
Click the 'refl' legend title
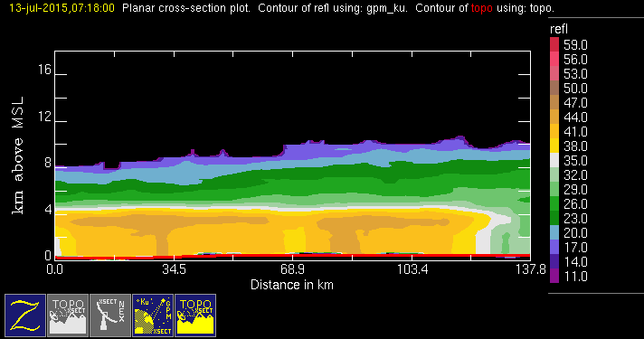(559, 29)
